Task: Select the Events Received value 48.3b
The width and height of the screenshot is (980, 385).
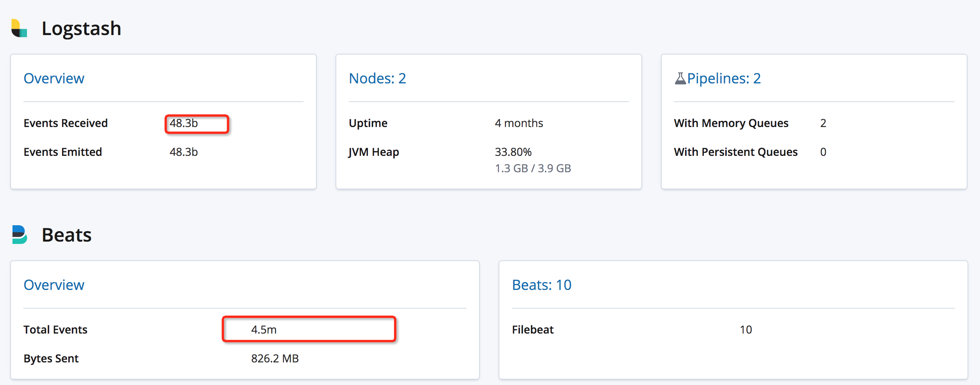Action: (x=184, y=123)
